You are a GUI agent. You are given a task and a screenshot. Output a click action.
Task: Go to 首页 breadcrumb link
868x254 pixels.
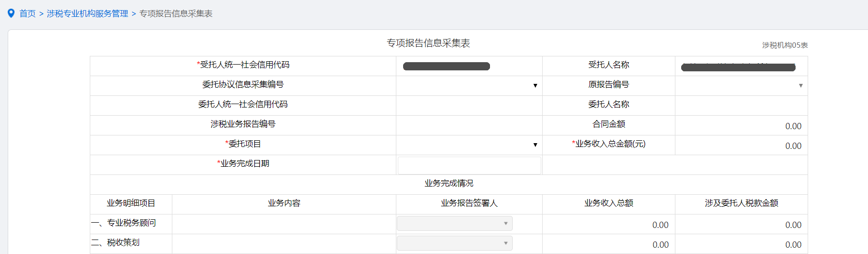pyautogui.click(x=28, y=13)
